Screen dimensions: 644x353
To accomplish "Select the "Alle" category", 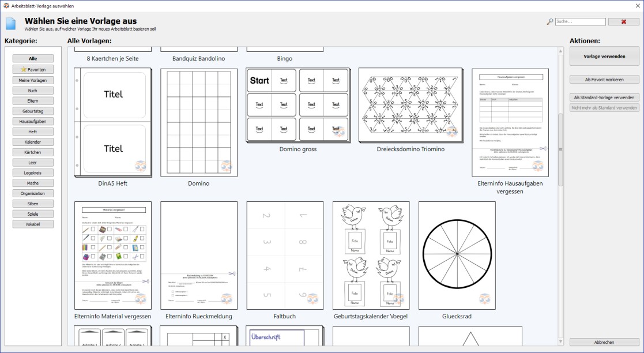I will [32, 58].
